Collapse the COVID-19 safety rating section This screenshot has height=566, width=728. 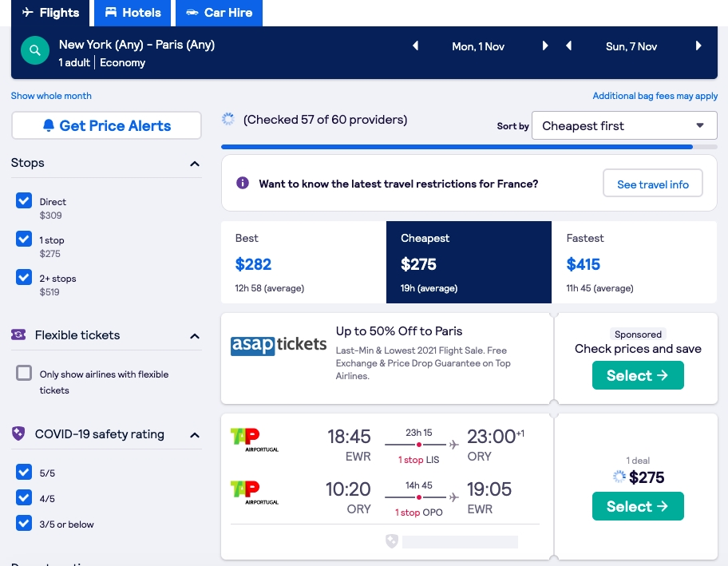(x=195, y=435)
